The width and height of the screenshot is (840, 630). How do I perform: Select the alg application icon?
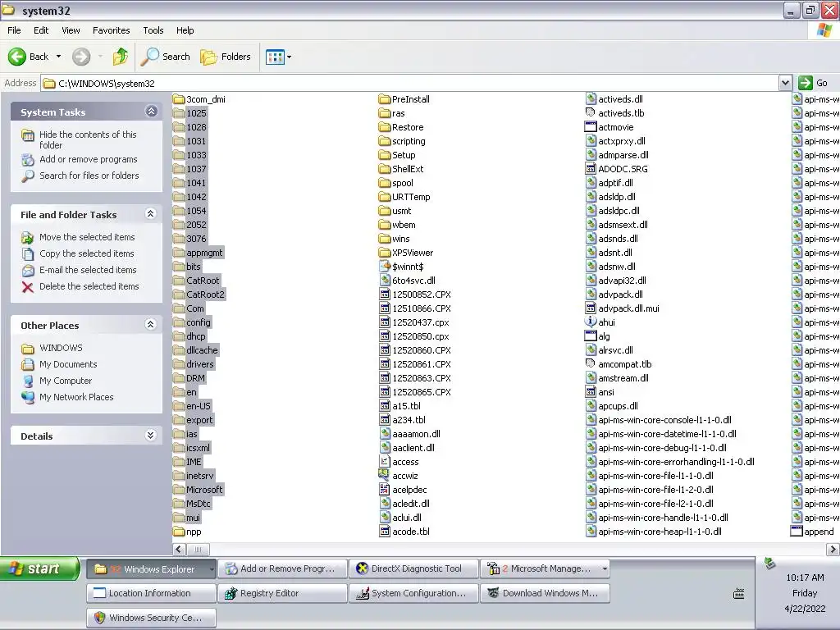coord(591,336)
